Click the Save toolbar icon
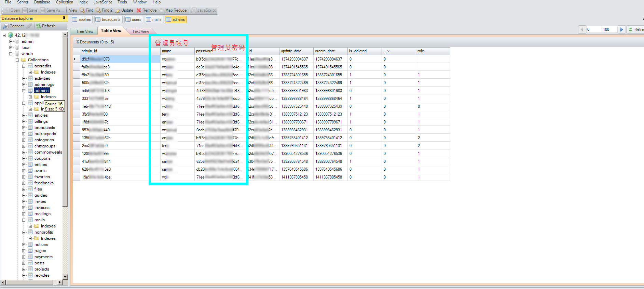This screenshot has width=644, height=289. [x=25, y=10]
